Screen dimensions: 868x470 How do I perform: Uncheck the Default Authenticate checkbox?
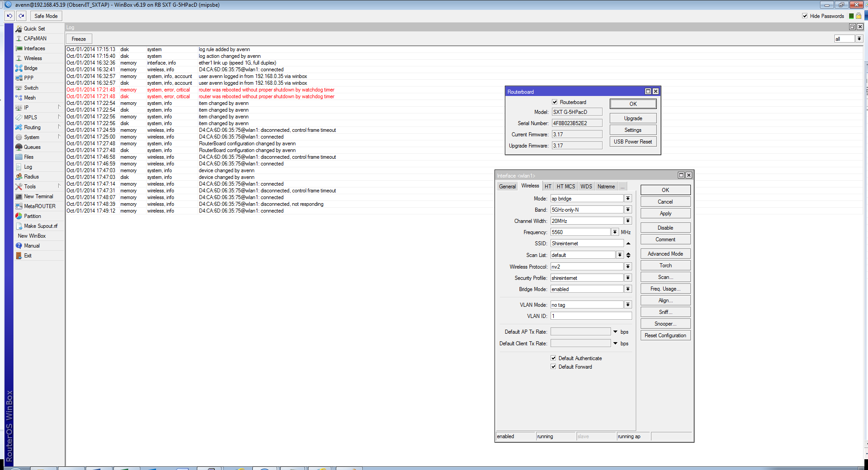tap(553, 358)
